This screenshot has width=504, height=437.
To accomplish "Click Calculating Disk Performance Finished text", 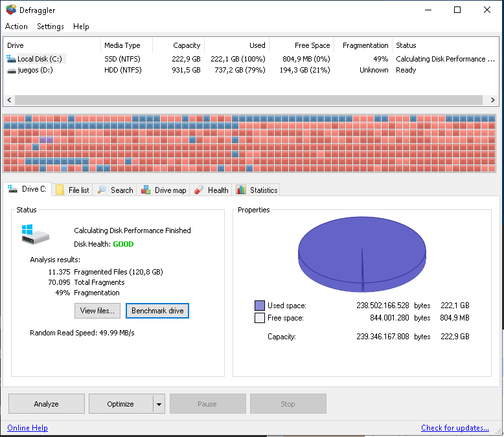I will (132, 230).
